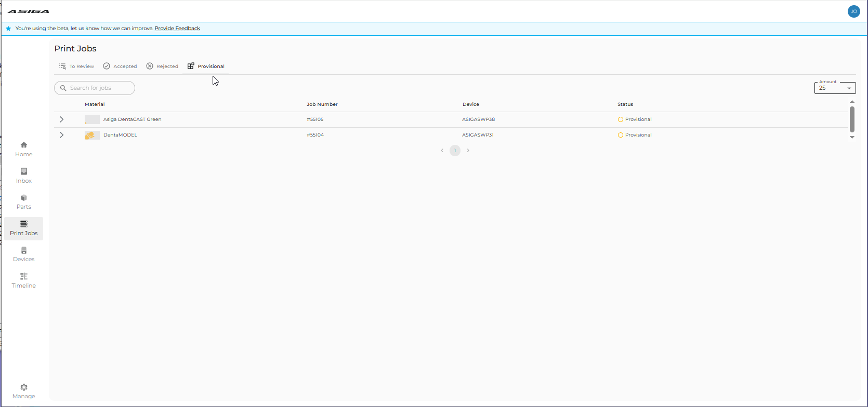Open Manage settings gear in the sidebar
This screenshot has height=407, width=868.
23,391
